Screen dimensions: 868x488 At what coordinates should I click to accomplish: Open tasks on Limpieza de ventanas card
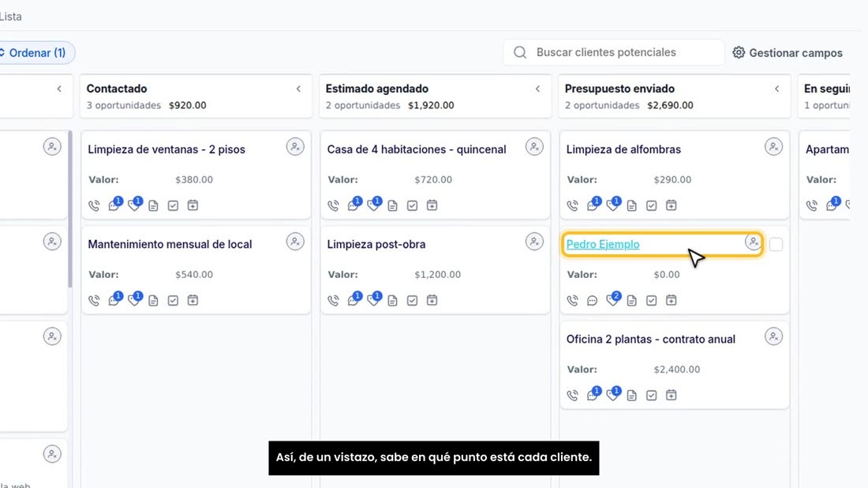coord(174,205)
